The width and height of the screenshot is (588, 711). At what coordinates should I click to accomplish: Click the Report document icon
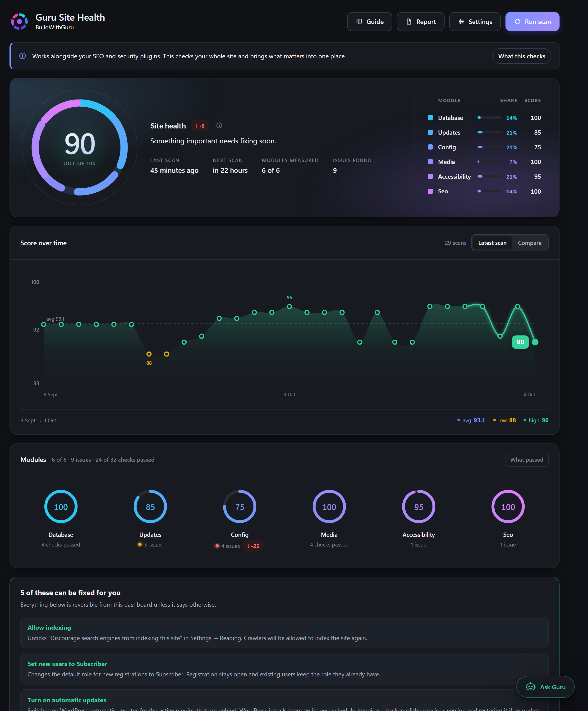point(409,22)
